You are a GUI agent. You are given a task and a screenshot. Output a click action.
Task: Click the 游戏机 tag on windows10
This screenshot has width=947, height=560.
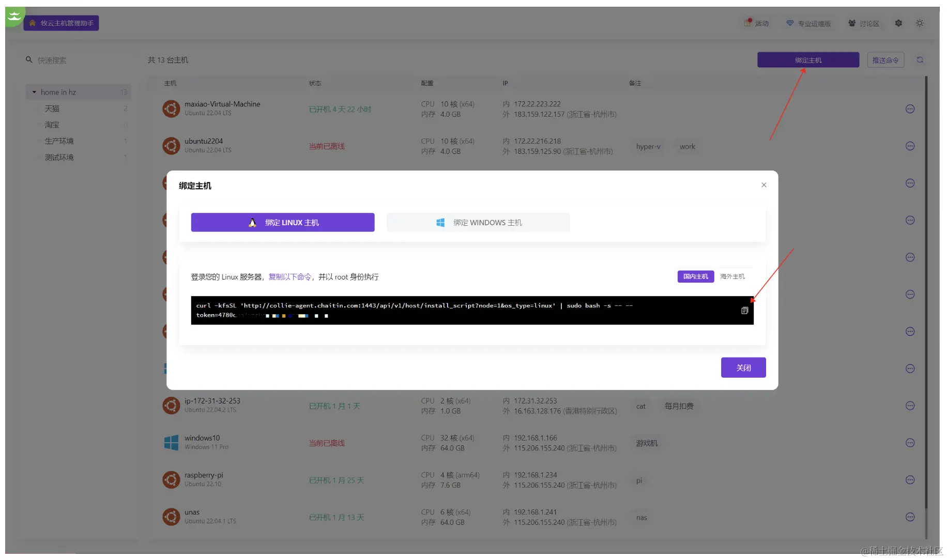pos(647,443)
